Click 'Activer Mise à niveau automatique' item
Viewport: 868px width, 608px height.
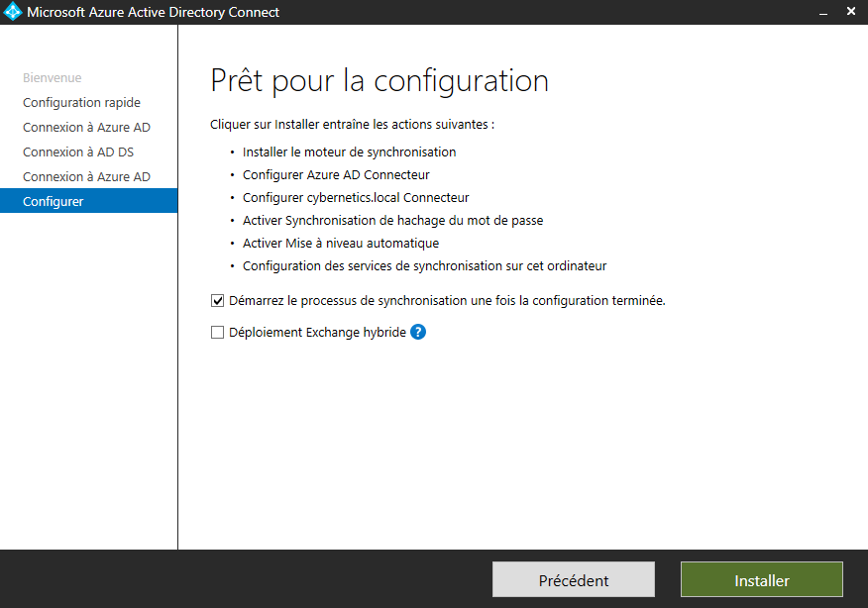341,244
